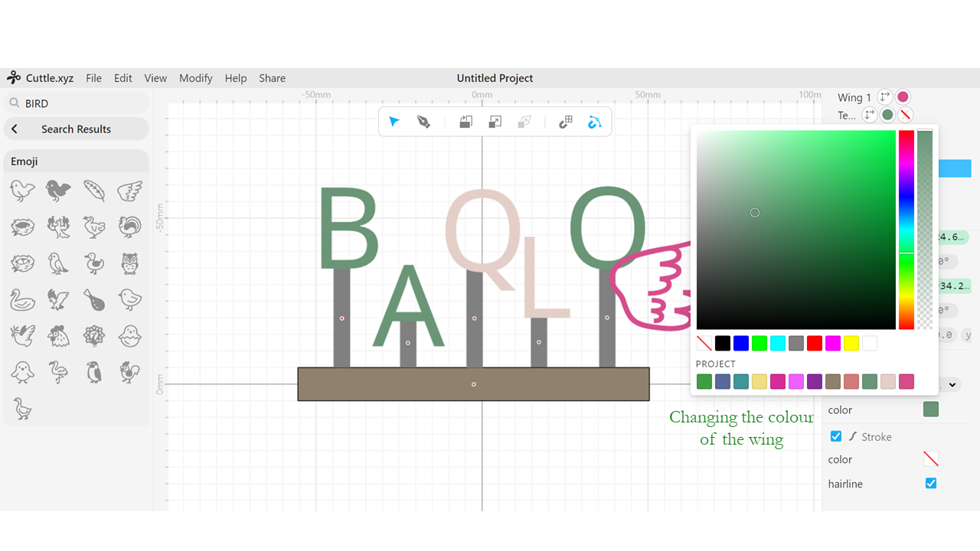980x551 pixels.
Task: Click the Untitled Project title
Action: (x=495, y=78)
